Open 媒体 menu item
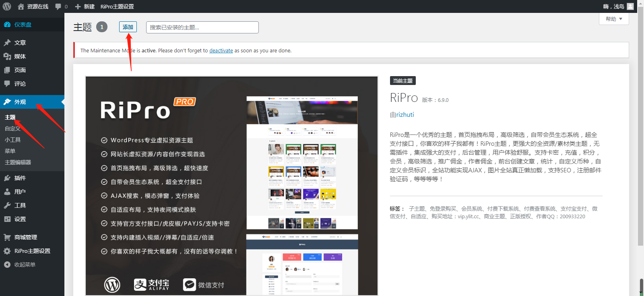 [x=32, y=56]
